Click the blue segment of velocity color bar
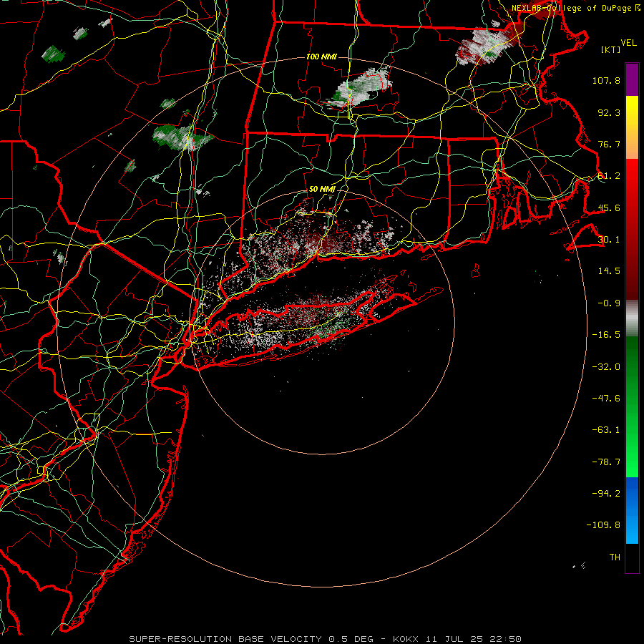 click(632, 510)
